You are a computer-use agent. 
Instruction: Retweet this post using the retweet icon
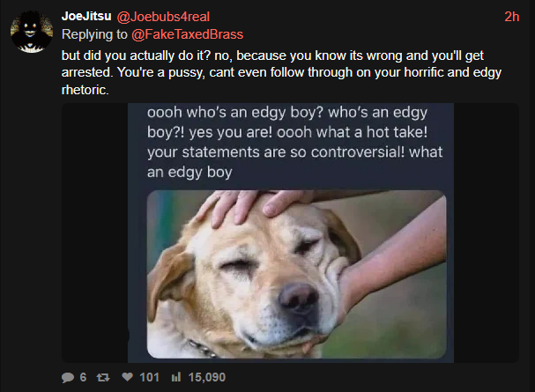[103, 377]
